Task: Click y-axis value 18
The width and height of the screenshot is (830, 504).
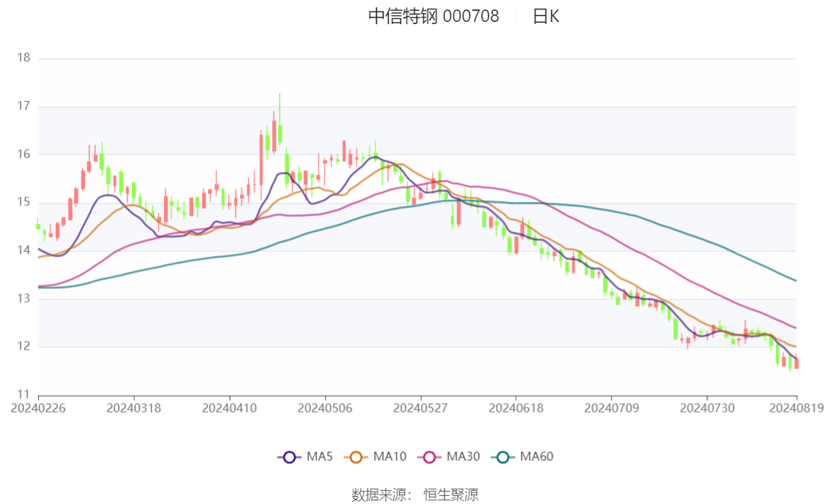Action: (23, 58)
